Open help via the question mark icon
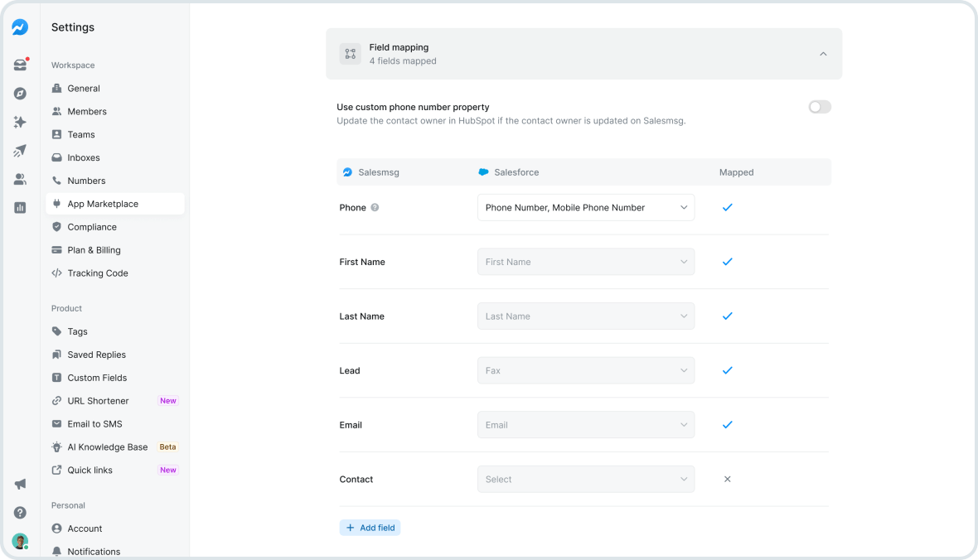Screen dimensions: 978x560 20,512
